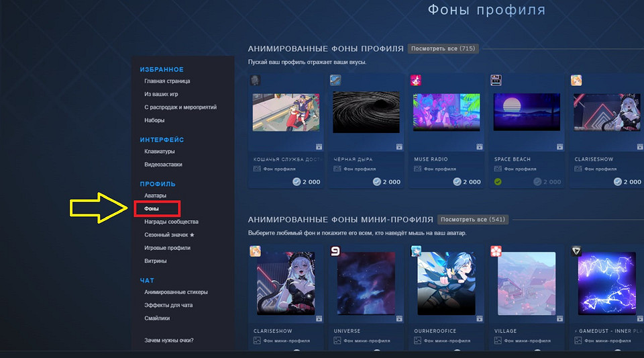Click animated video badge on Space Beach card
Image resolution: width=644 pixels, height=358 pixels.
coord(559,146)
